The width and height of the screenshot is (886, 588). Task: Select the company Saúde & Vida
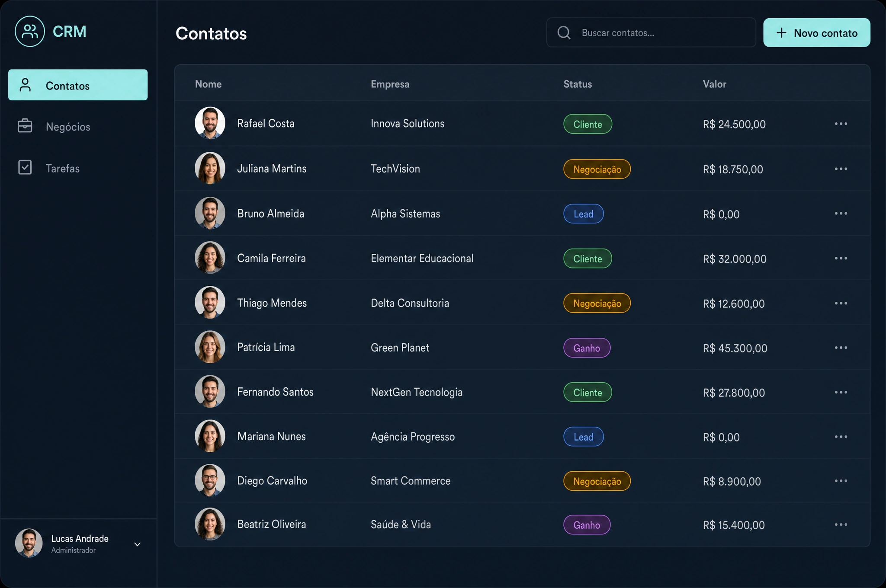[x=401, y=524]
